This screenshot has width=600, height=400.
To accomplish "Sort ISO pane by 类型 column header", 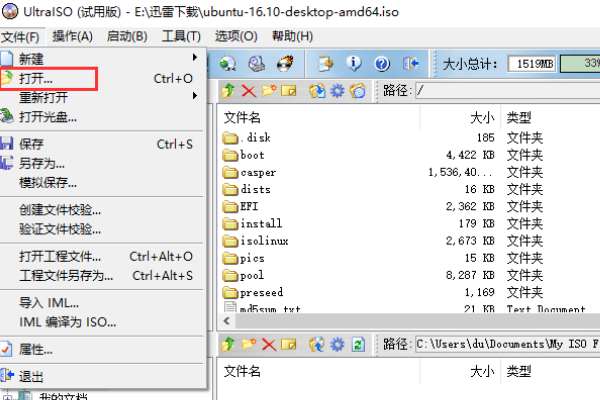I will (550, 118).
